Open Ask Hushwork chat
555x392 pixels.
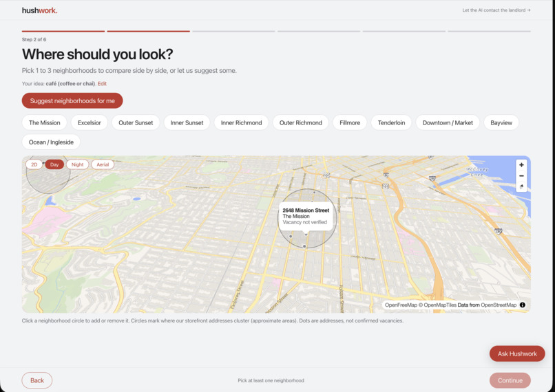[x=517, y=353]
